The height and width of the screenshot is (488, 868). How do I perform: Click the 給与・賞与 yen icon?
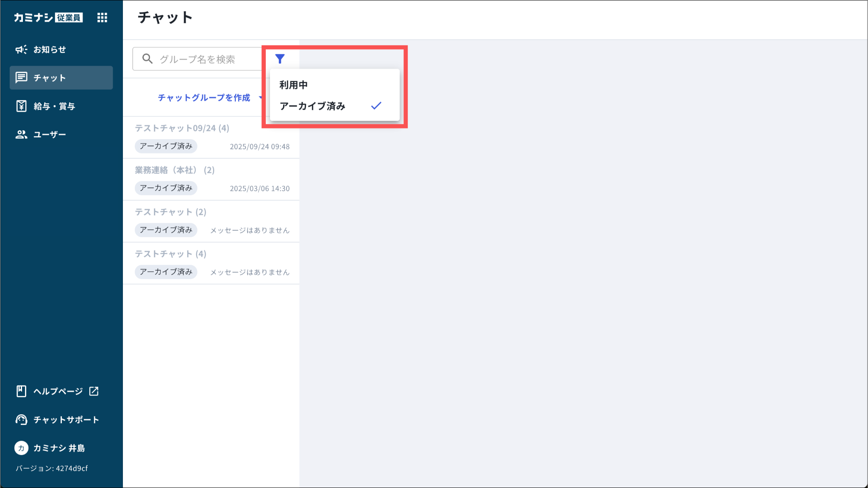(x=21, y=106)
